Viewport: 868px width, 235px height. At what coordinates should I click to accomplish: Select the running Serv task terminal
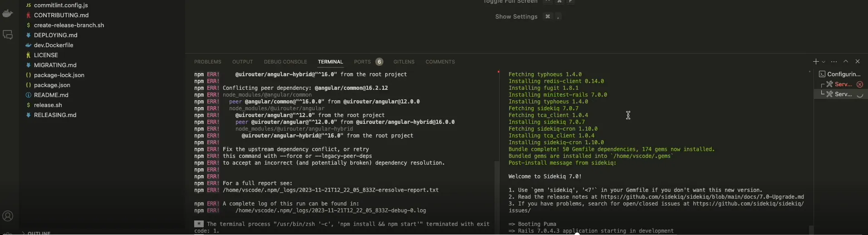[843, 94]
